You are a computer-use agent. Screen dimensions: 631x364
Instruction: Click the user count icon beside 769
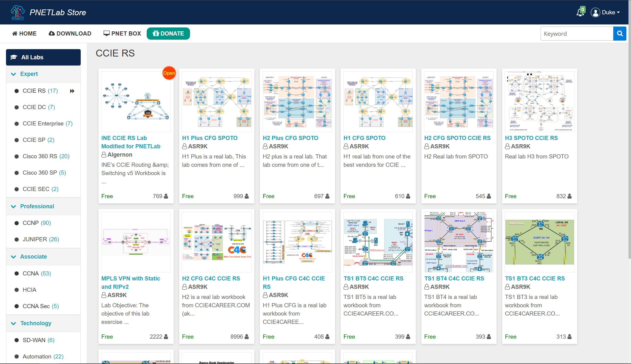point(166,196)
